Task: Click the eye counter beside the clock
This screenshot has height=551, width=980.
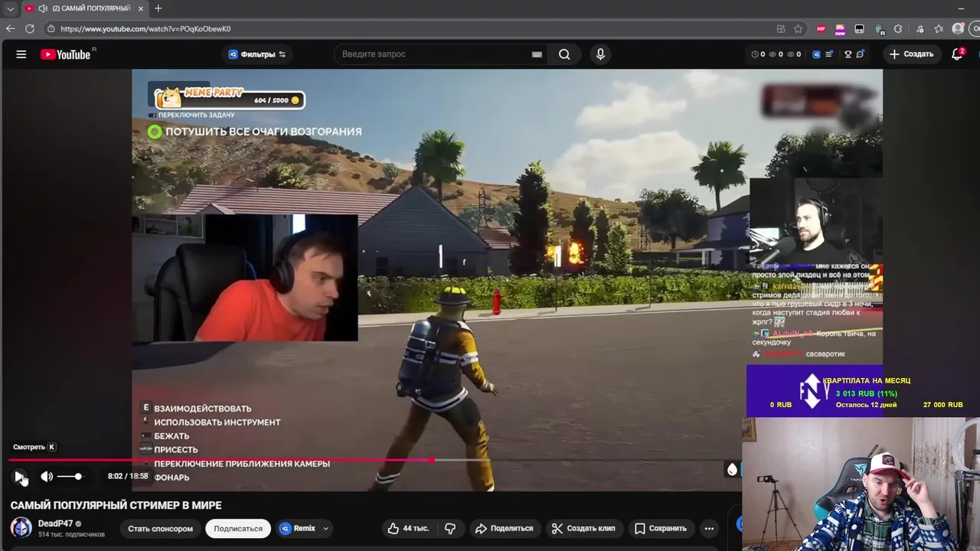Action: pyautogui.click(x=773, y=54)
